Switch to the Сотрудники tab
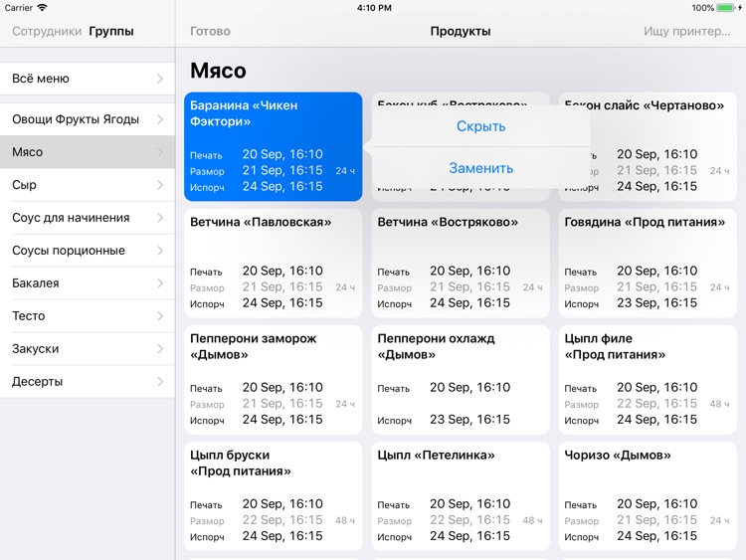This screenshot has height=560, width=746. [x=47, y=32]
